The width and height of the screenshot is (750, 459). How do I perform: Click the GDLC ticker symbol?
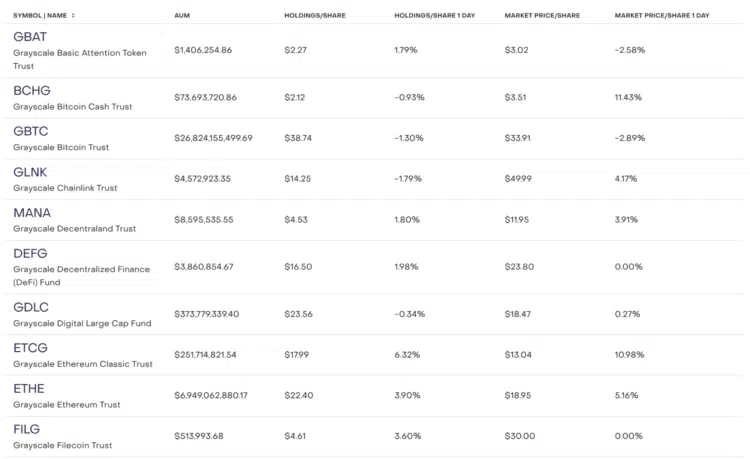point(31,307)
